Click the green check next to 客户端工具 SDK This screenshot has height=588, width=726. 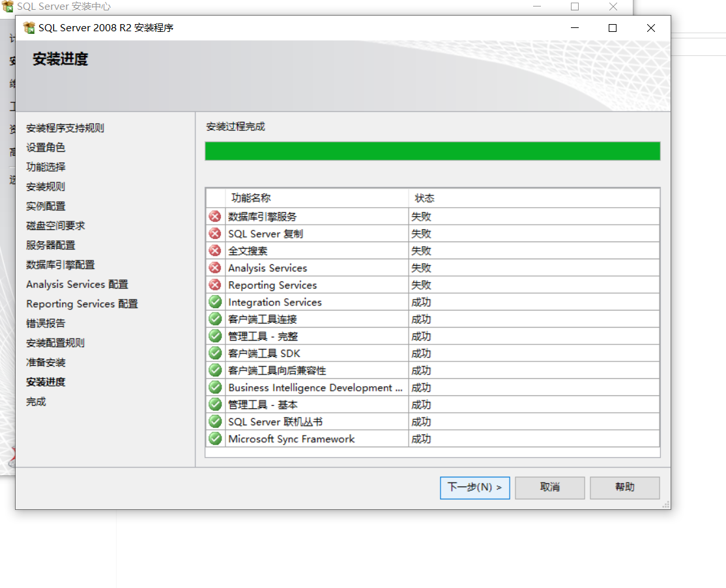click(x=215, y=353)
